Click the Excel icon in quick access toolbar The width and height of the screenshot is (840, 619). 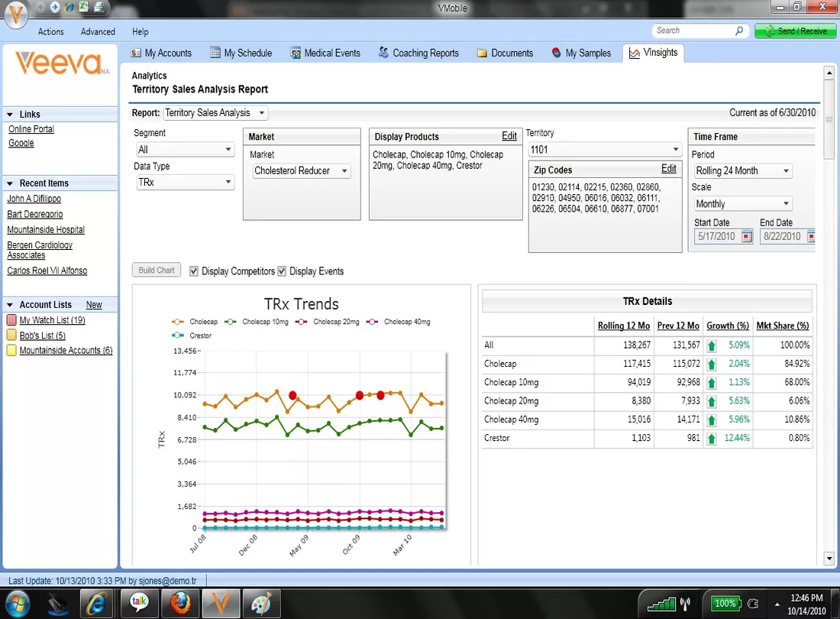point(83,7)
